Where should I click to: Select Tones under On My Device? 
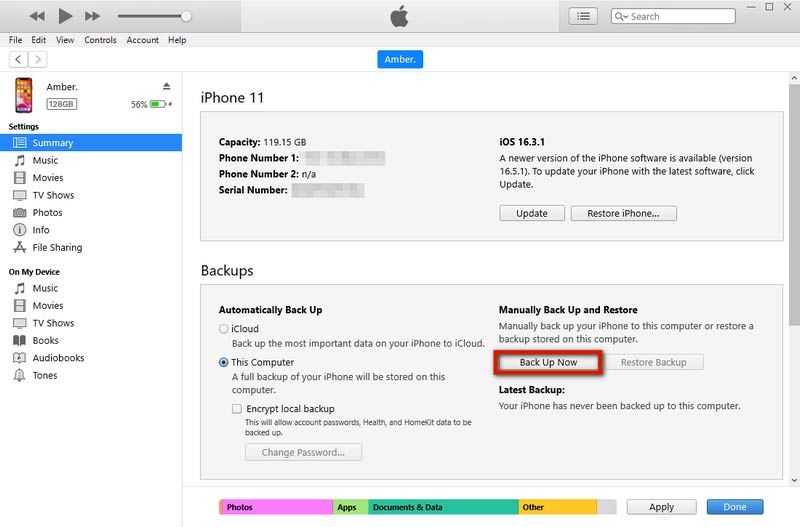(45, 376)
